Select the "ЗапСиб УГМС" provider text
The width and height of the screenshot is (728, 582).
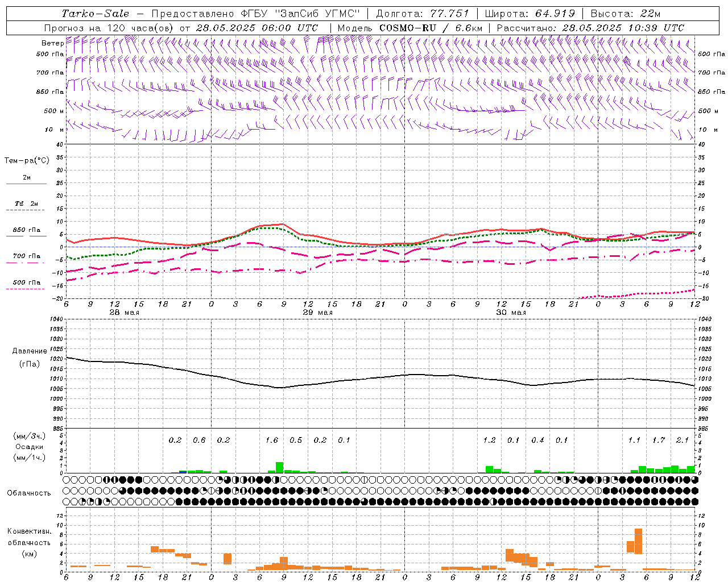coord(317,14)
